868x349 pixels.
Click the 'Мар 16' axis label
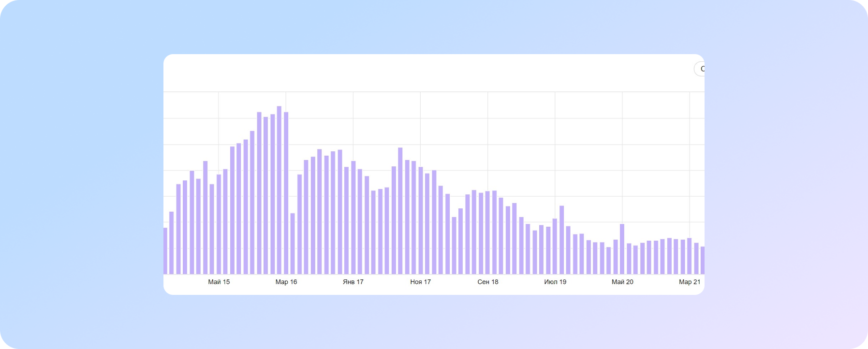286,282
